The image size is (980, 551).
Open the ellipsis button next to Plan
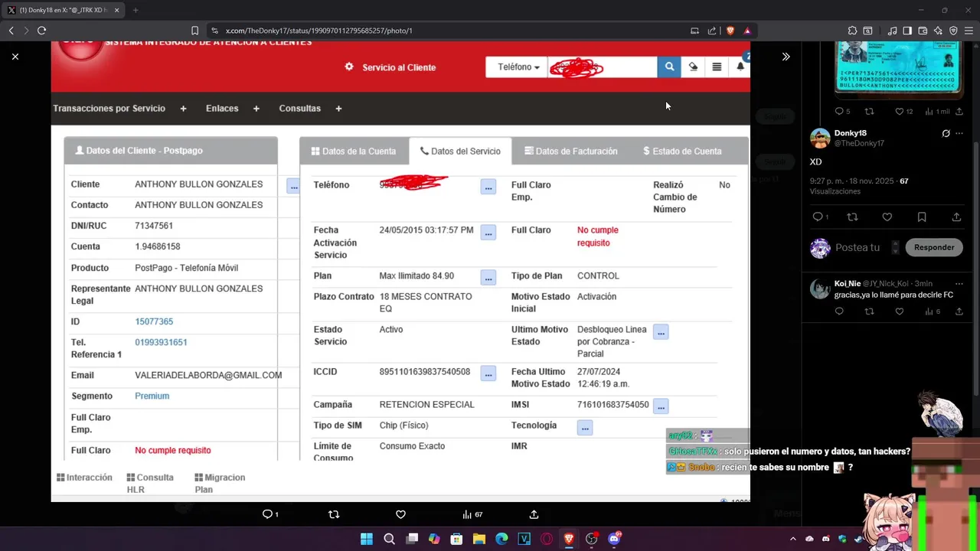pos(488,277)
